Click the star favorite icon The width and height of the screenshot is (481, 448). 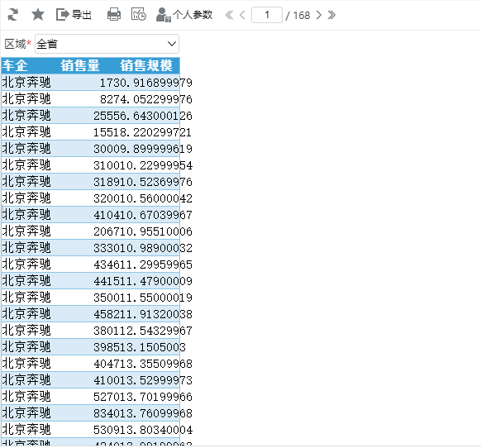click(x=38, y=14)
